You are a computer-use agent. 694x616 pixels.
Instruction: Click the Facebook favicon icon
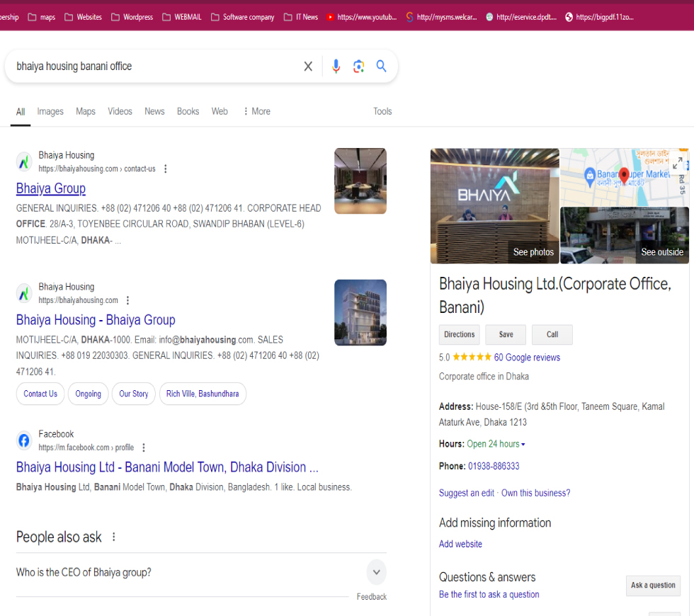point(24,440)
